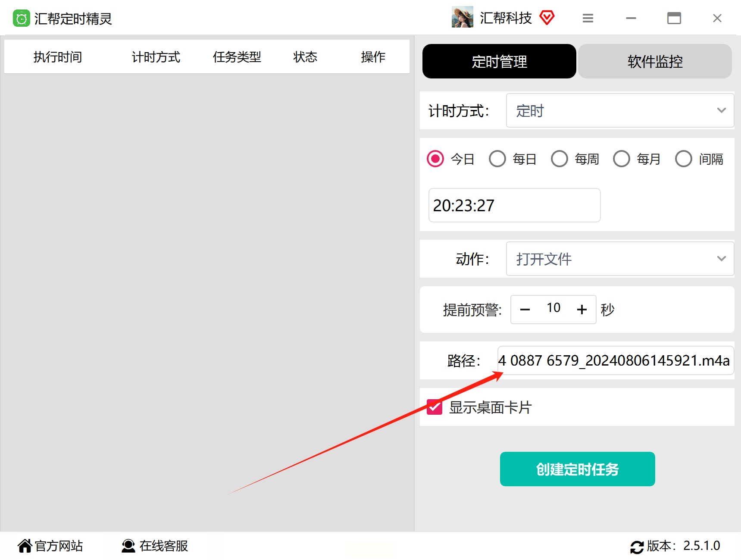Click the 路径 file path field

coord(616,360)
